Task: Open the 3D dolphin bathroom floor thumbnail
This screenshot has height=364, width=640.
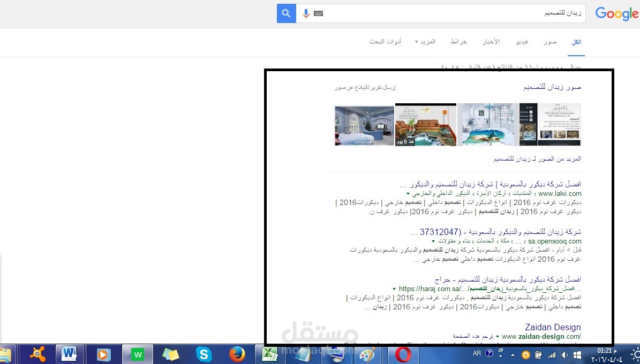Action: point(488,125)
